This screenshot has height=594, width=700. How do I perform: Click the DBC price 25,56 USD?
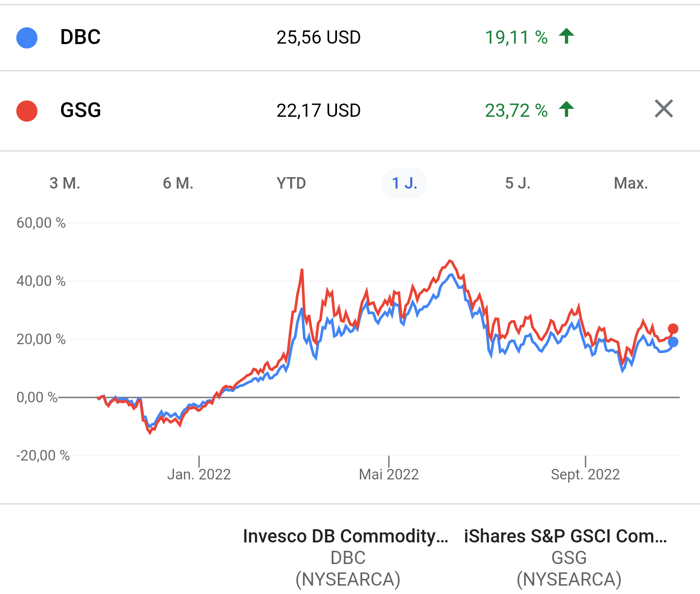click(x=319, y=38)
